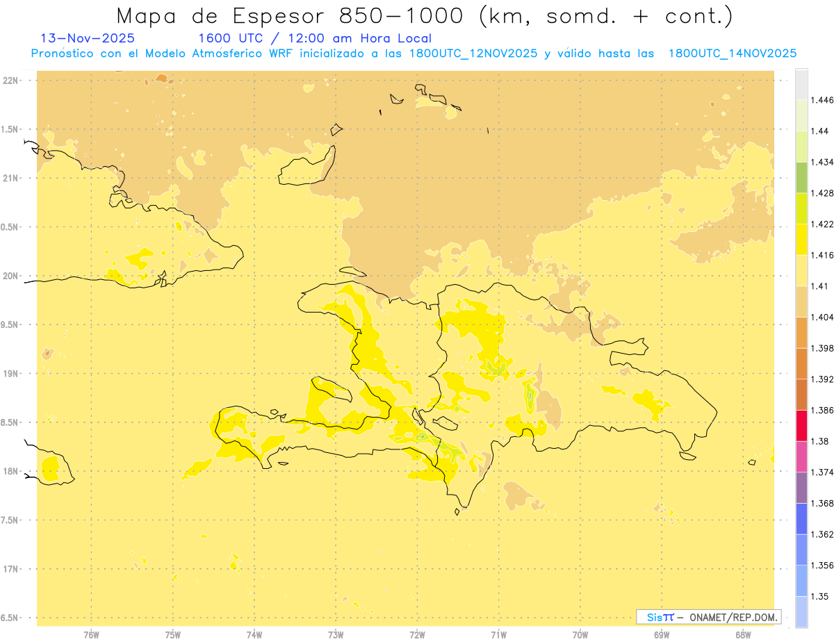Click the '1600 UTC / 12:00 am Hora Local' time label
Image resolution: width=834 pixels, height=644 pixels.
pyautogui.click(x=315, y=38)
